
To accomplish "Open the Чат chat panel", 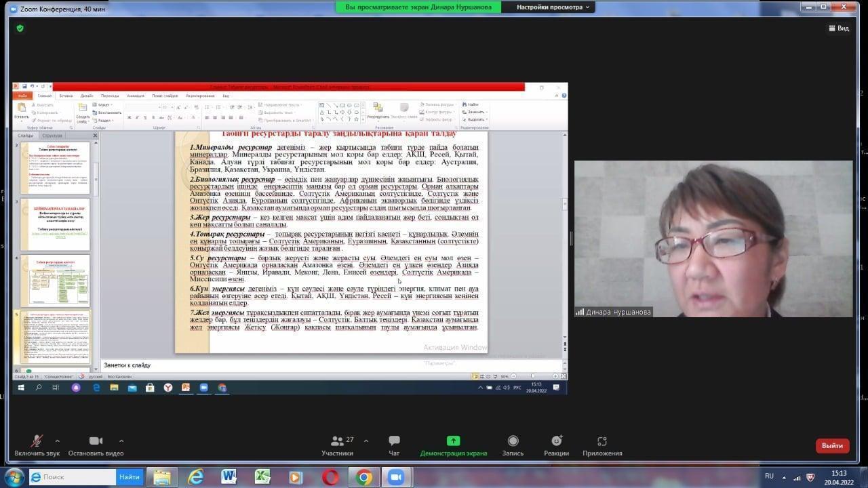I will [x=394, y=445].
